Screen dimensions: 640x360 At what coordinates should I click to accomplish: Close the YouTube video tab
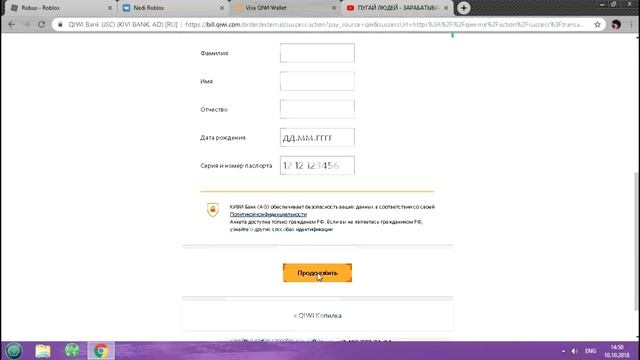pos(446,8)
